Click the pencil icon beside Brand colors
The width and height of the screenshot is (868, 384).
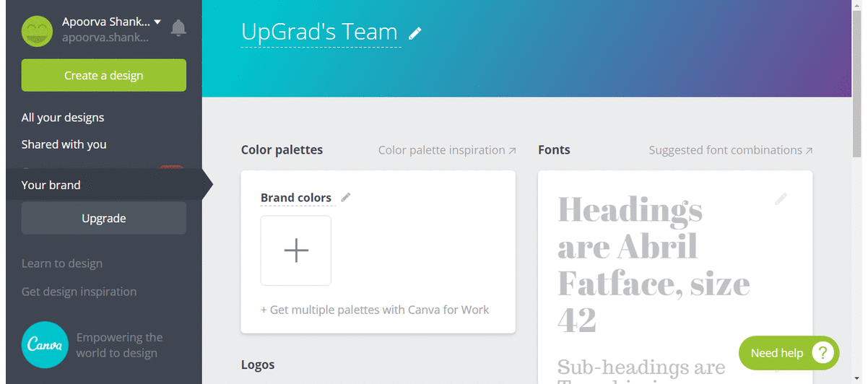346,197
